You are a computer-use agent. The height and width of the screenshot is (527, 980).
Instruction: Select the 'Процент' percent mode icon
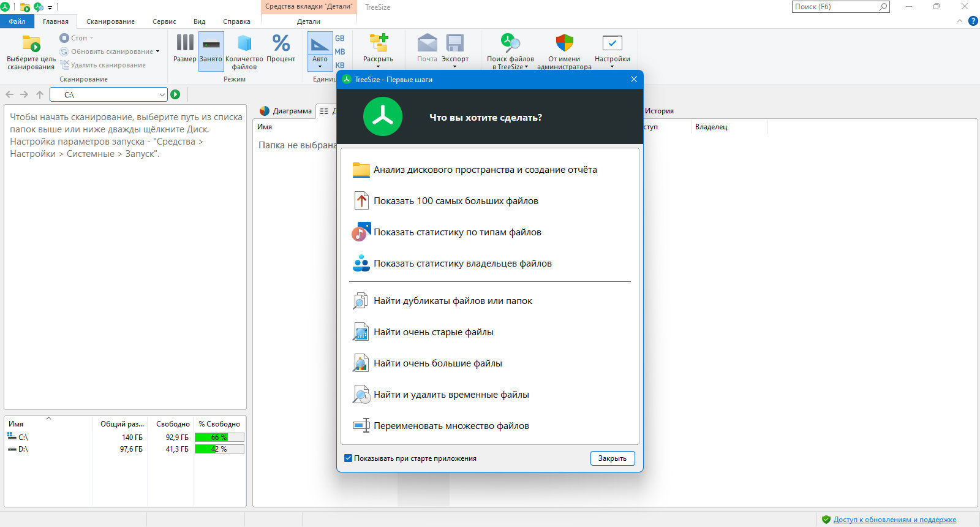(x=281, y=44)
